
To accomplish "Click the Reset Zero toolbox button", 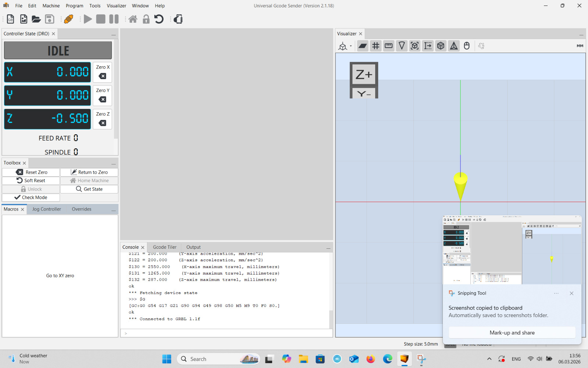I will pyautogui.click(x=31, y=172).
